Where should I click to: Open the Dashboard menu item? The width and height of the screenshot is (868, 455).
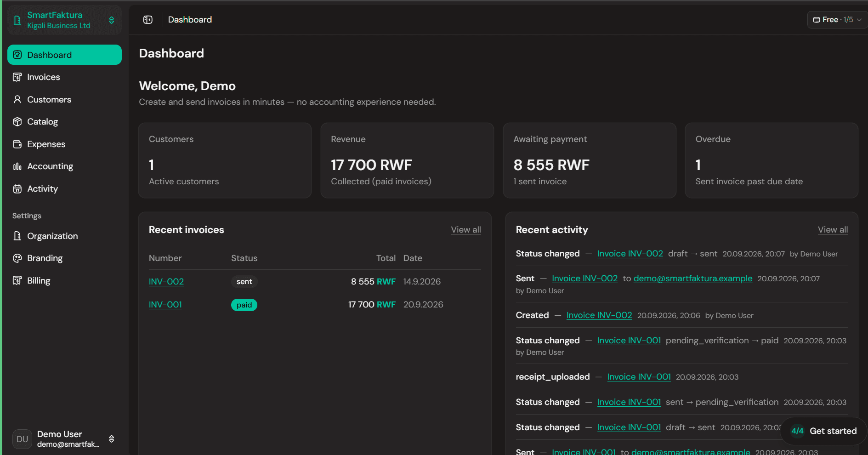pyautogui.click(x=64, y=55)
